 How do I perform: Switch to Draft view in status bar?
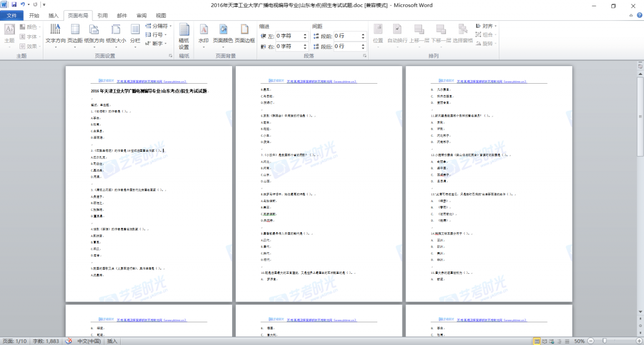click(568, 341)
